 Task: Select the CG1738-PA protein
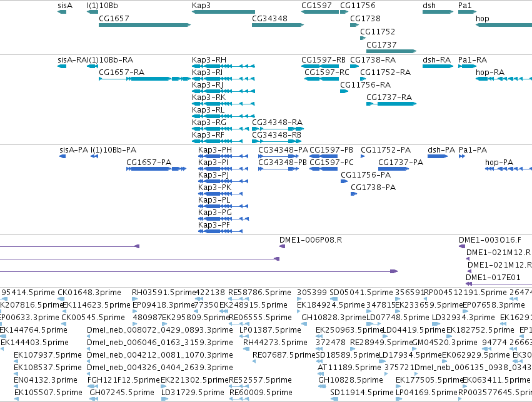[354, 194]
